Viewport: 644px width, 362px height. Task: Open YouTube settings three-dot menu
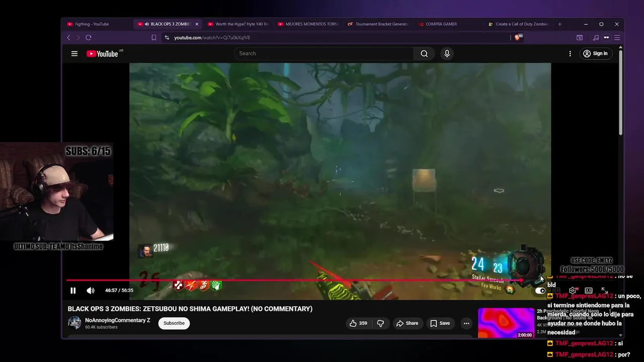coord(570,54)
